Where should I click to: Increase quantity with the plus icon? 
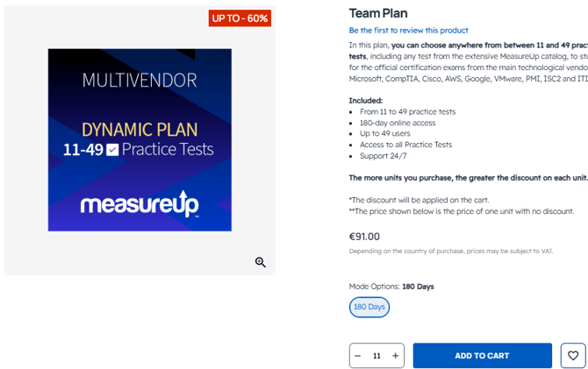click(x=396, y=356)
